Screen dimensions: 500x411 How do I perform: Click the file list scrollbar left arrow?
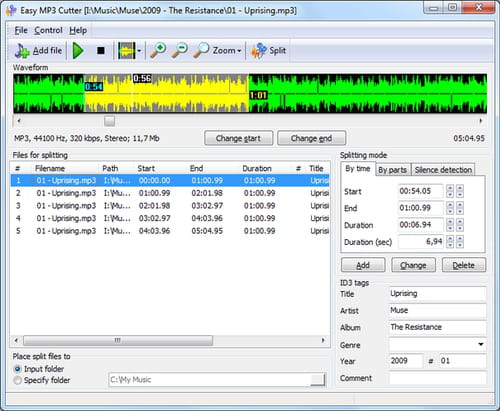(16, 340)
